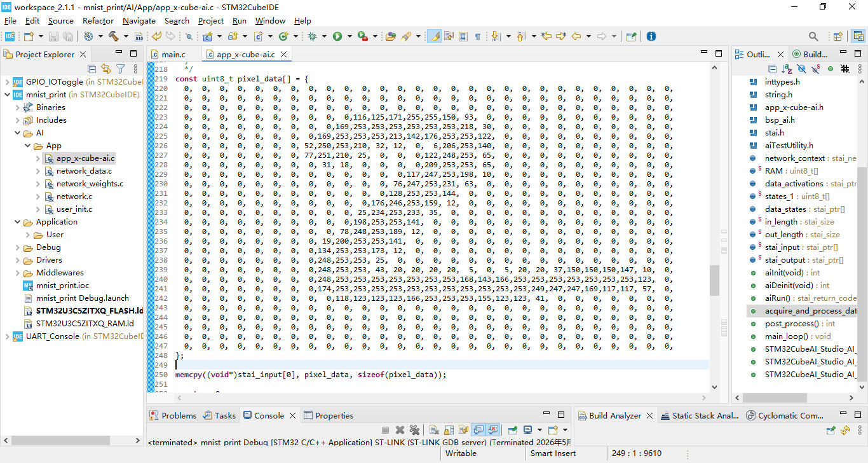Switch to main.c editor tab

pyautogui.click(x=173, y=55)
